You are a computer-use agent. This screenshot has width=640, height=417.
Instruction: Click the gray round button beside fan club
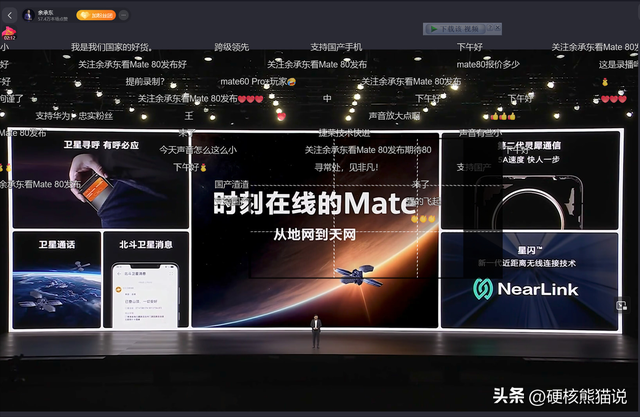pos(124,16)
